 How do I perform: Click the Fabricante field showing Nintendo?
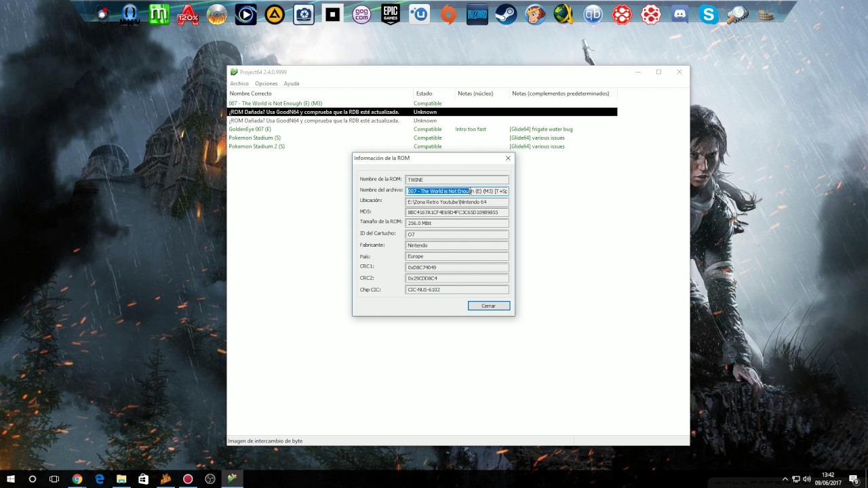[x=457, y=245]
